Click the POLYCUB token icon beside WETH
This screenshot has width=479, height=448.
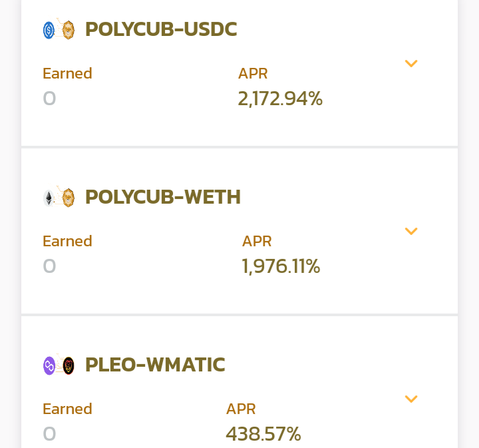click(x=68, y=198)
